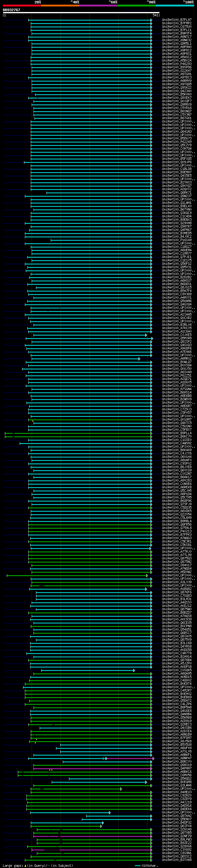The image size is (197, 868).
Task: Open hit UniRef100_B7FL97
Action: (x=176, y=20)
